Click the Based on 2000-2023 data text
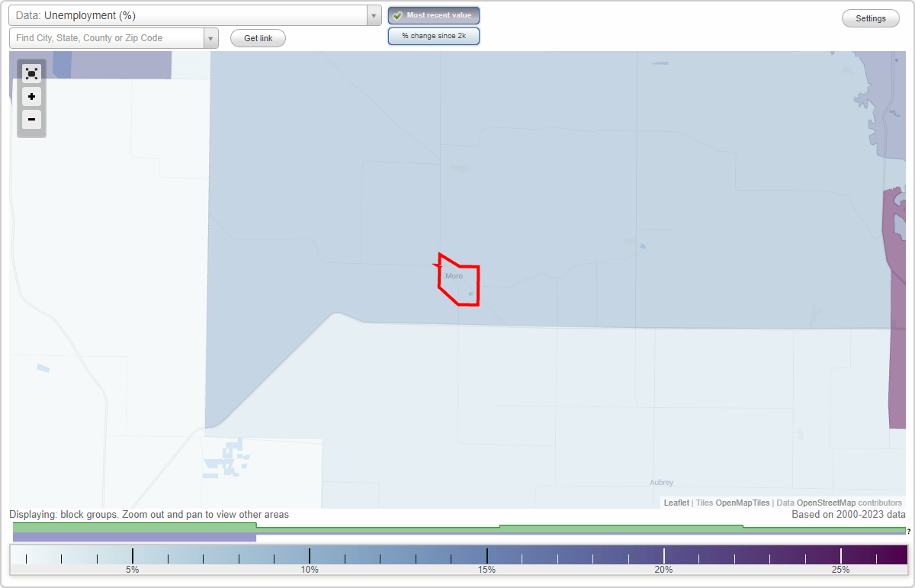Image resolution: width=915 pixels, height=588 pixels. (x=849, y=515)
